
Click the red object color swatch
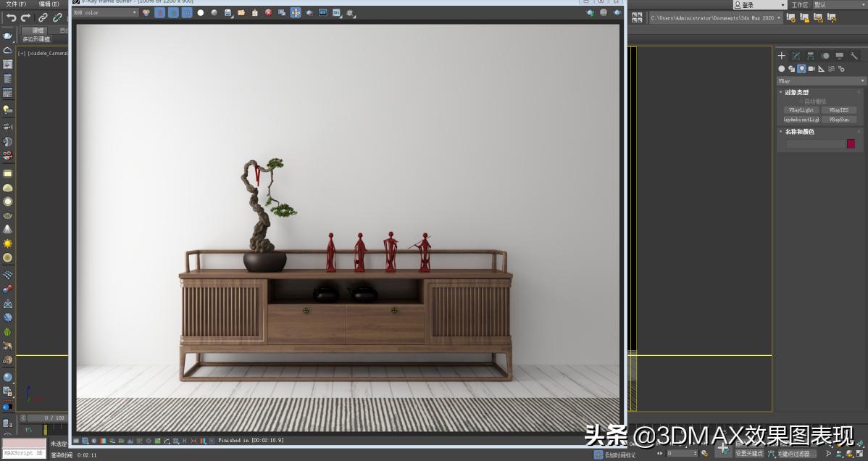click(850, 144)
